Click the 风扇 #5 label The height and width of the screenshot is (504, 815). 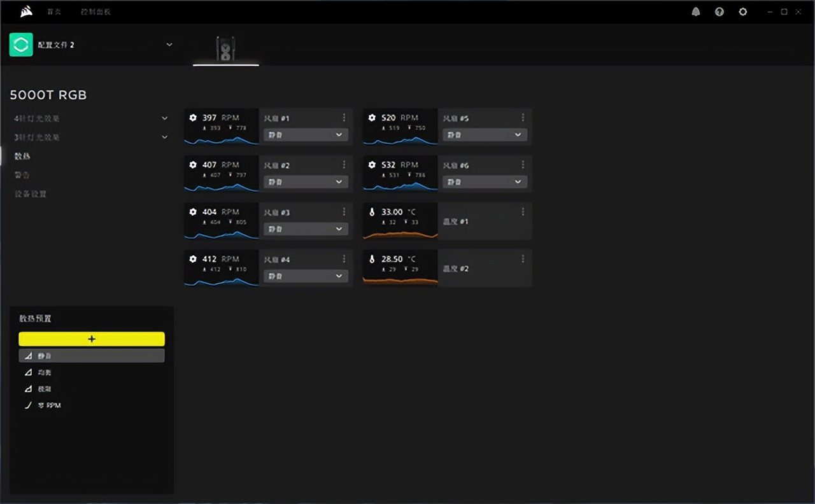coord(456,118)
